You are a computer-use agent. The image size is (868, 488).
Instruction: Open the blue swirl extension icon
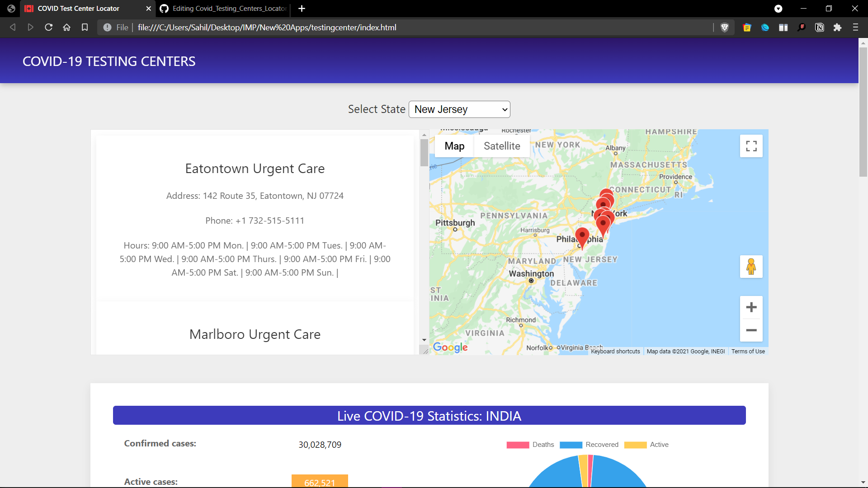[765, 28]
